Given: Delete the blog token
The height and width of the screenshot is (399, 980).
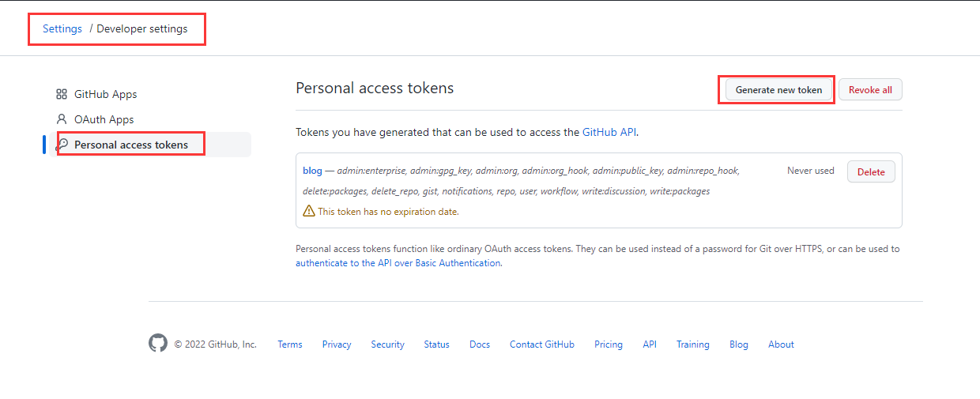Looking at the screenshot, I should (871, 171).
